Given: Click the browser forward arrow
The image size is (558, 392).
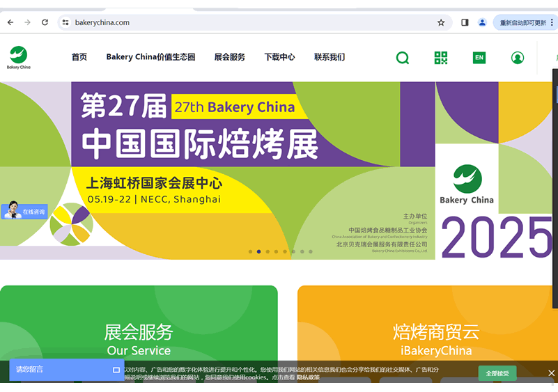Looking at the screenshot, I should click(x=27, y=22).
